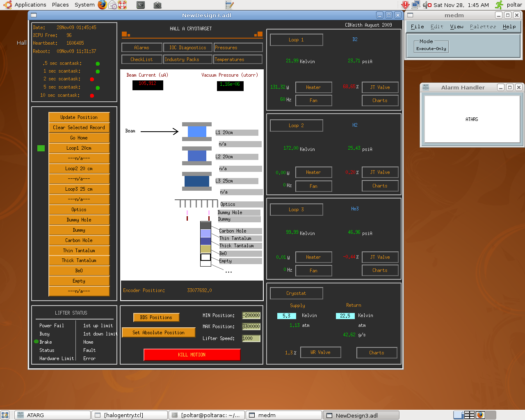Open the Cryostat WR Valve control
The width and height of the screenshot is (525, 420).
[x=320, y=352]
